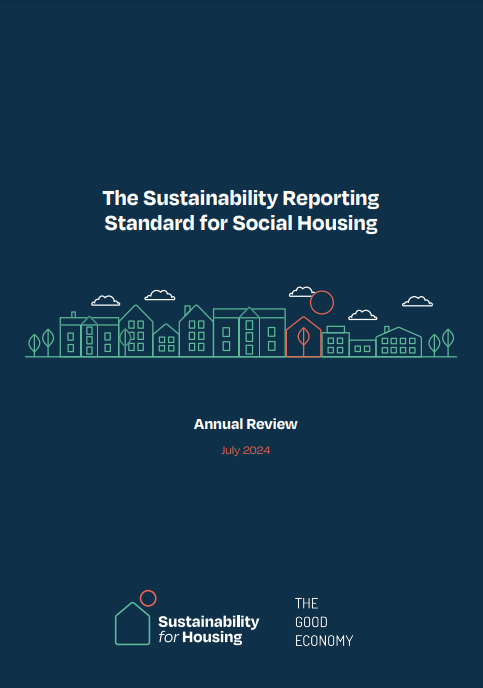
Task: Click The Good Economy logo text
Action: (x=324, y=622)
